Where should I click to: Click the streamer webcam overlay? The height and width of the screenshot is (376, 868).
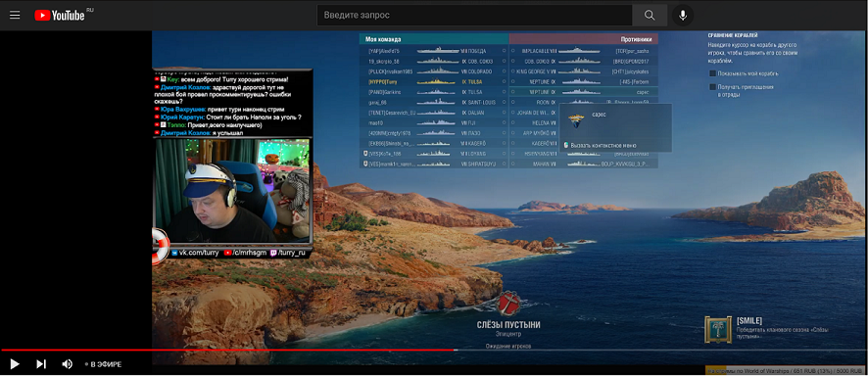(232, 190)
